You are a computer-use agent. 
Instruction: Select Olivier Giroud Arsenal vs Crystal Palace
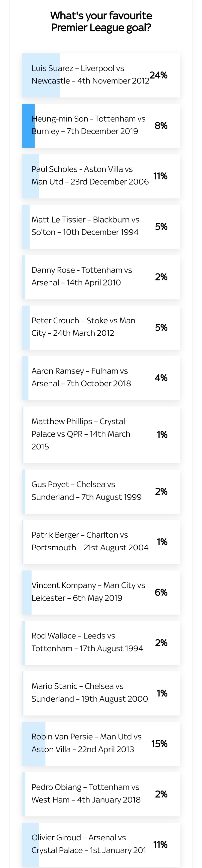coord(101,845)
